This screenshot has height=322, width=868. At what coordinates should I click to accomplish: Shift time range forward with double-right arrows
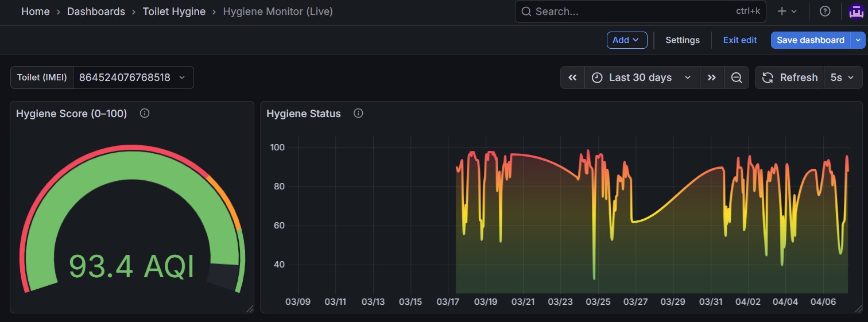(x=712, y=77)
